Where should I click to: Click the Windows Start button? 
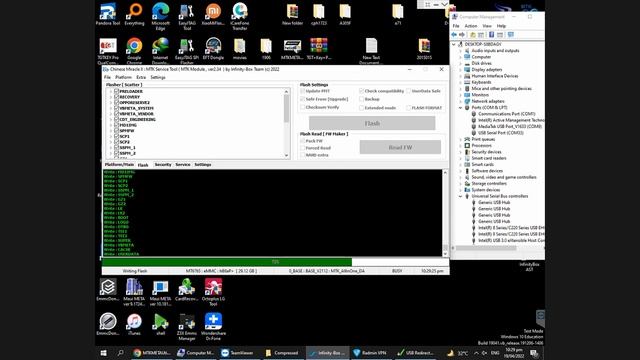[104, 353]
